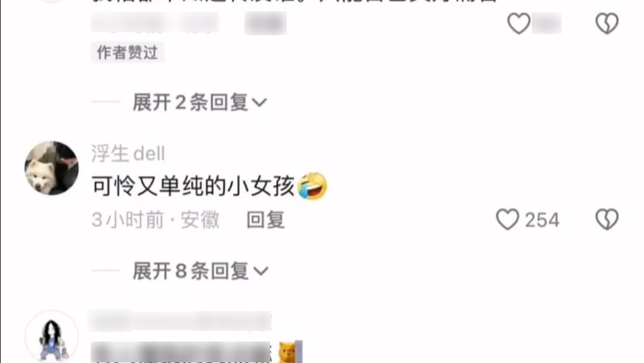Tap the laughing emoji in the comment
The height and width of the screenshot is (363, 644).
coord(312,186)
